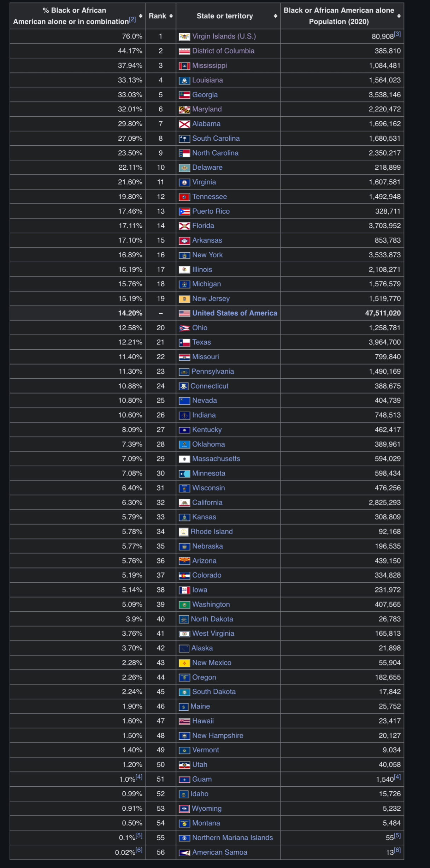
Task: Open footnote [3] beside Virgin Islands population
Action: coord(397,34)
